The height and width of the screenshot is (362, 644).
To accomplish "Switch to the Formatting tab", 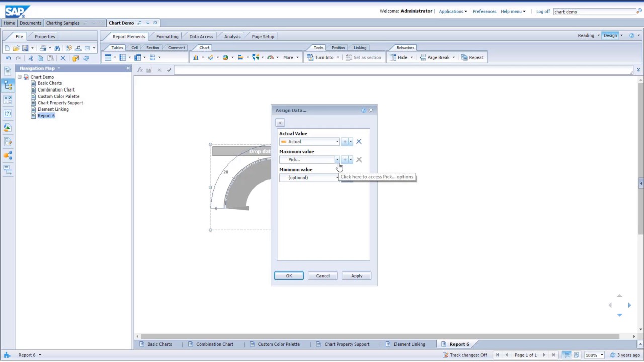I will pyautogui.click(x=167, y=37).
